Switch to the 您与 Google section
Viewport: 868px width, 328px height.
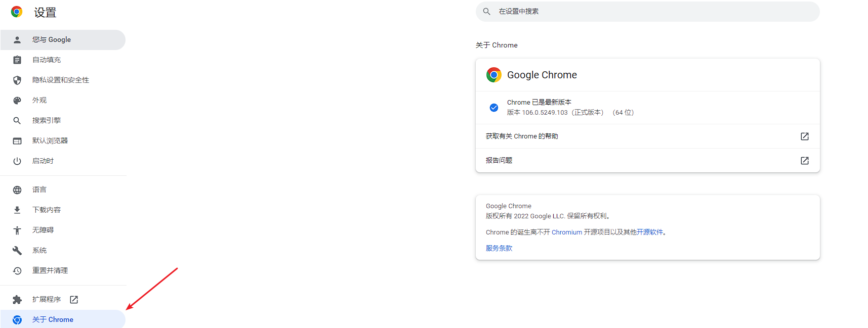click(x=51, y=39)
